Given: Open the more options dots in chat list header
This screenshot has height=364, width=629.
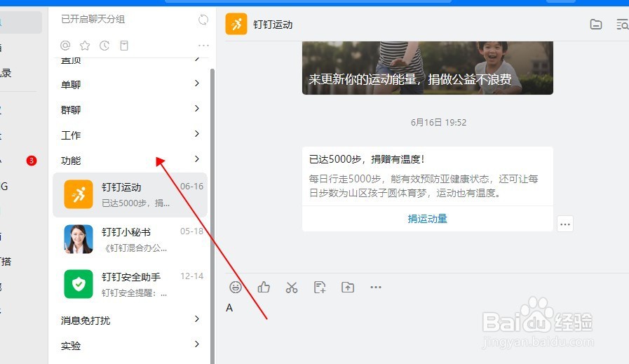Looking at the screenshot, I should tap(203, 46).
